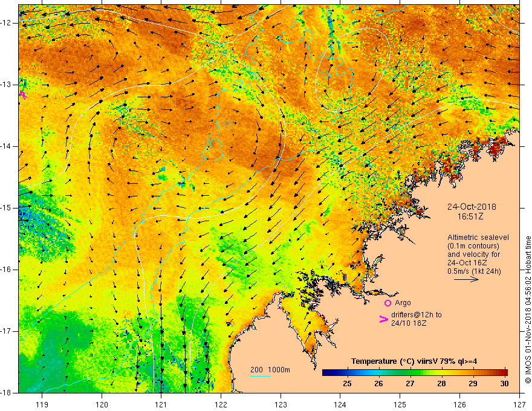The height and width of the screenshot is (411, 532).
Task: Click longitude axis label 121
Action: click(x=161, y=404)
